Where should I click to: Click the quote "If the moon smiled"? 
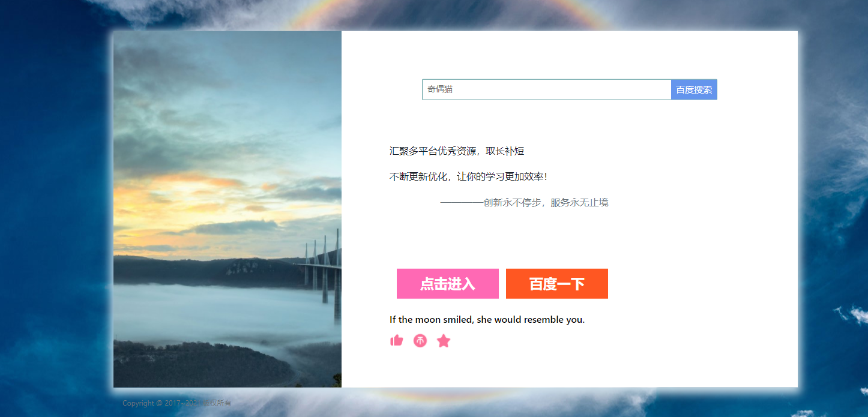(487, 320)
